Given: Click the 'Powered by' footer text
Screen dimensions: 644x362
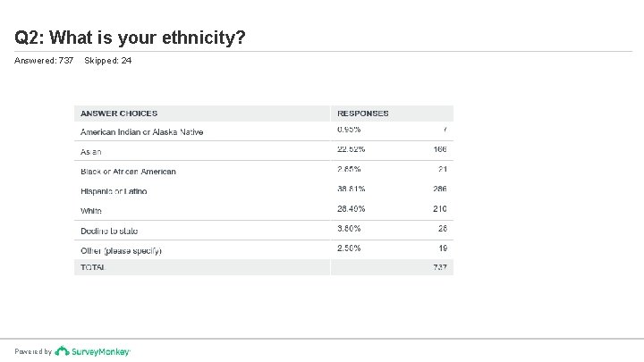Looking at the screenshot, I should 33,352.
